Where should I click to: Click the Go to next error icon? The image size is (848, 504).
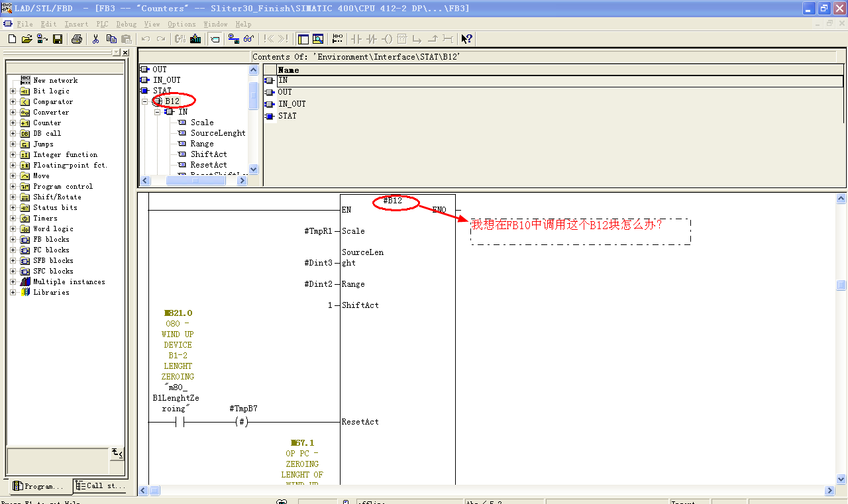[x=284, y=39]
